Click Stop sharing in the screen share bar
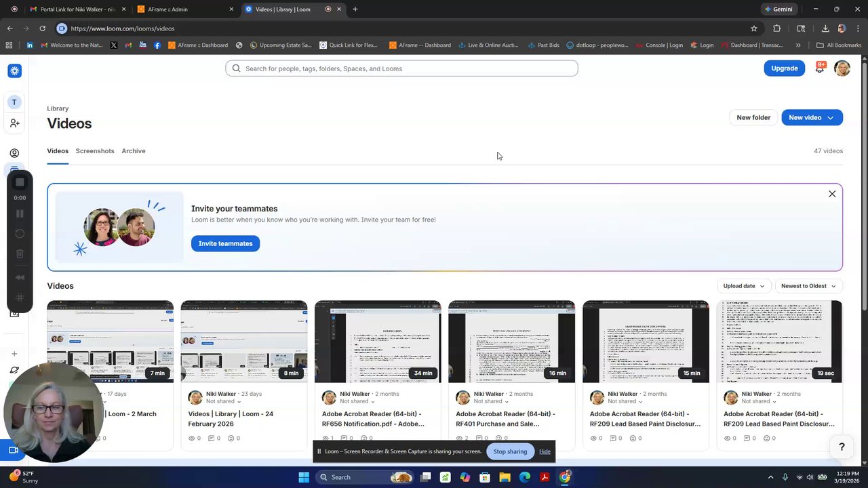The image size is (868, 488). pos(510,451)
